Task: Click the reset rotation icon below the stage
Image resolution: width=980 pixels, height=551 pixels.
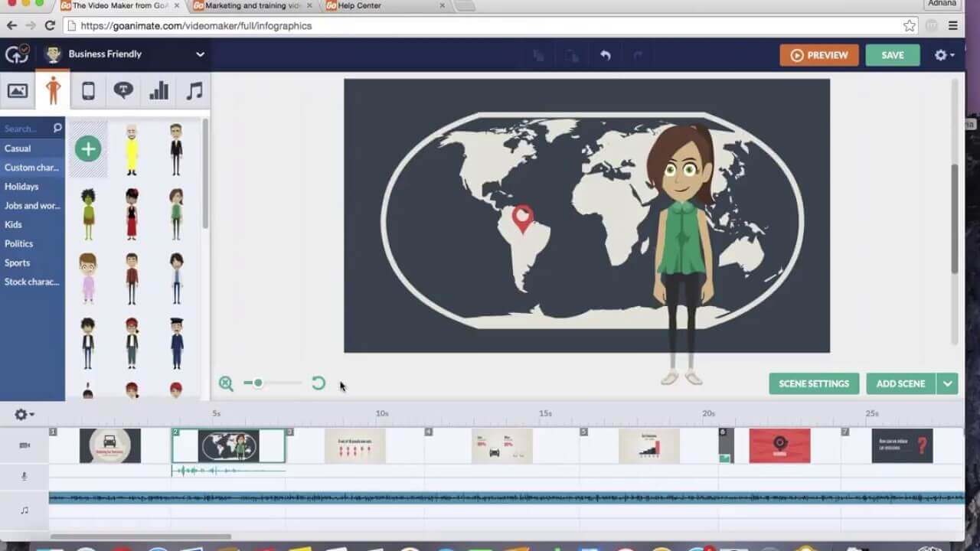Action: click(x=318, y=383)
